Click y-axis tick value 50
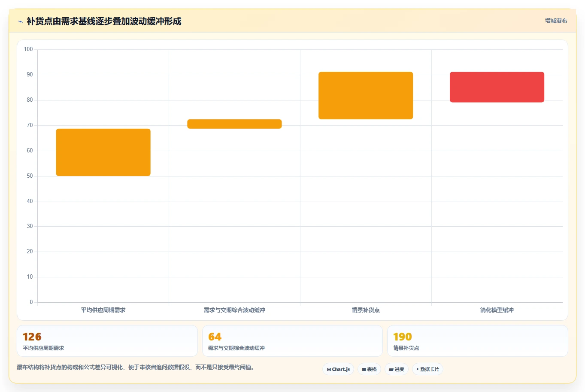This screenshot has height=392, width=585. pos(30,176)
